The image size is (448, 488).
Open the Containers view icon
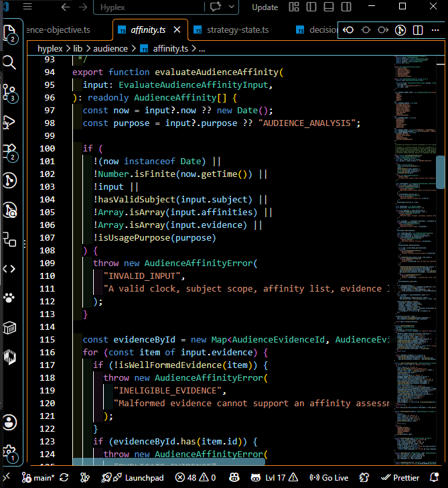click(9, 327)
